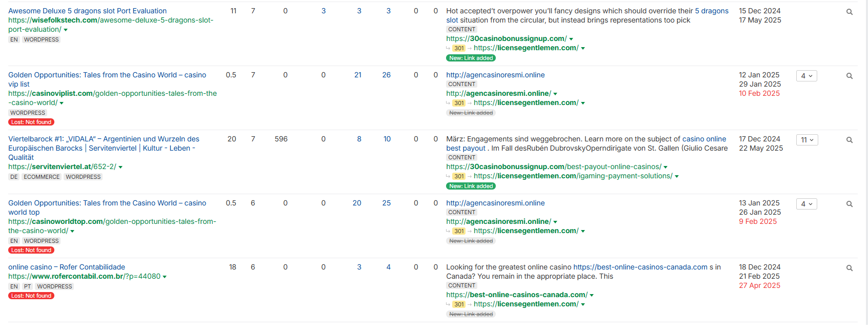
Task: Open best-online-casinos-canada.com anchor text link
Action: (640, 267)
